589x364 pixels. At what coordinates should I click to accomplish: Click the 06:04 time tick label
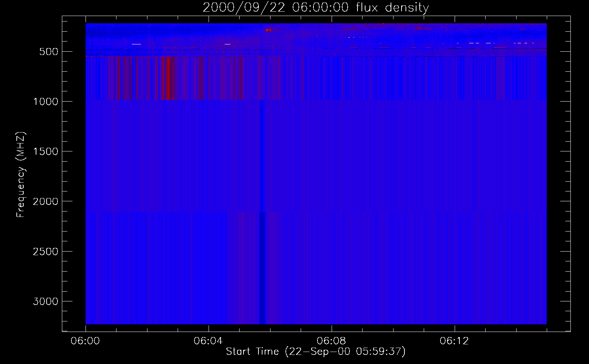pos(208,341)
